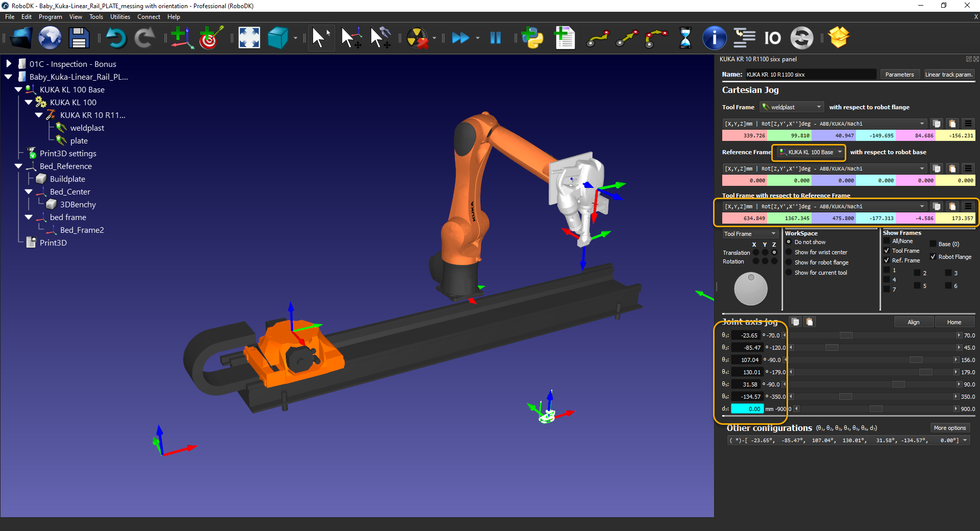
Task: Uncheck the Ref. Frame checkbox
Action: (x=887, y=260)
